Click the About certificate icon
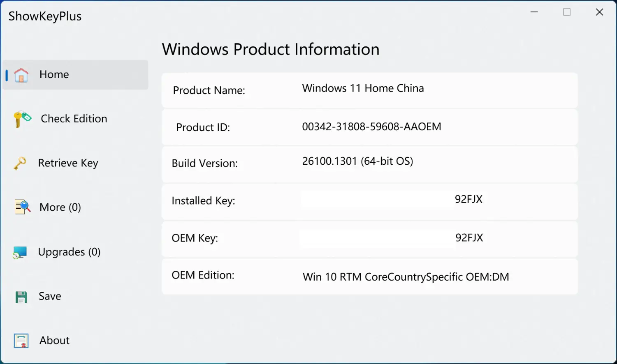The image size is (617, 364). pos(21,341)
